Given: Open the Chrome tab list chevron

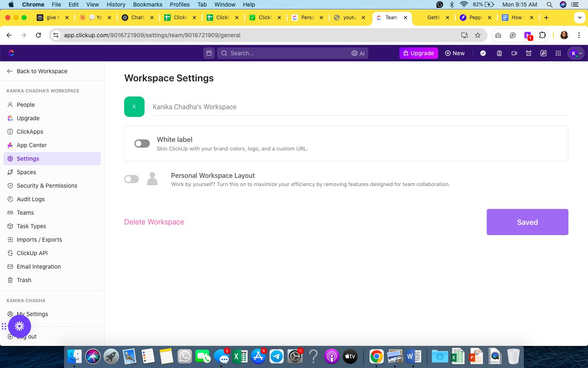Looking at the screenshot, I should pos(580,18).
